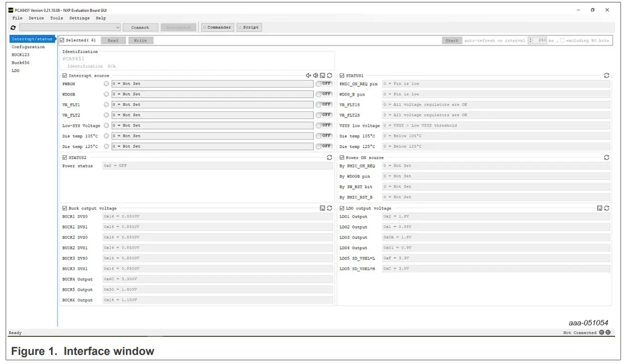Refresh the STATUS2 group
This screenshot has height=364, width=628.
pos(329,157)
